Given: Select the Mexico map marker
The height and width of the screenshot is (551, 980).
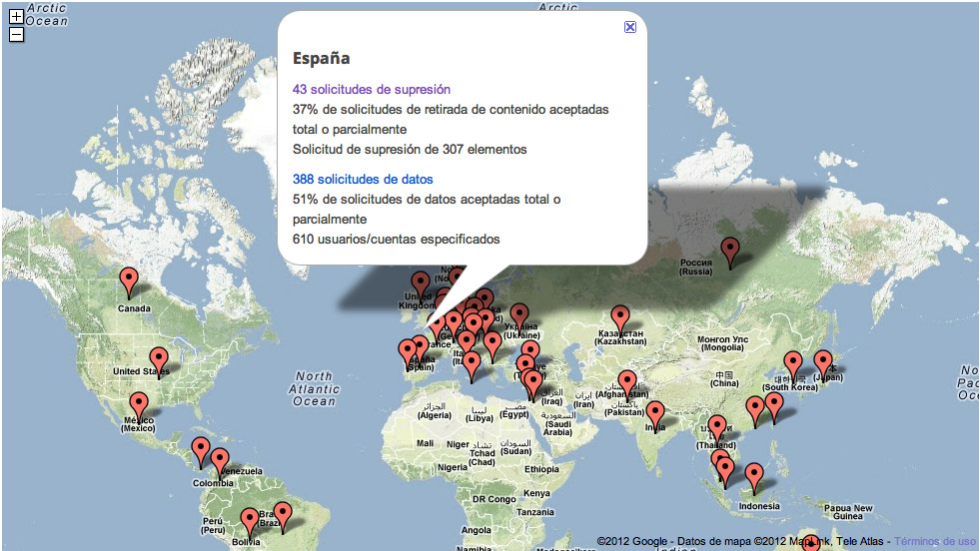Looking at the screenshot, I should click(x=139, y=407).
